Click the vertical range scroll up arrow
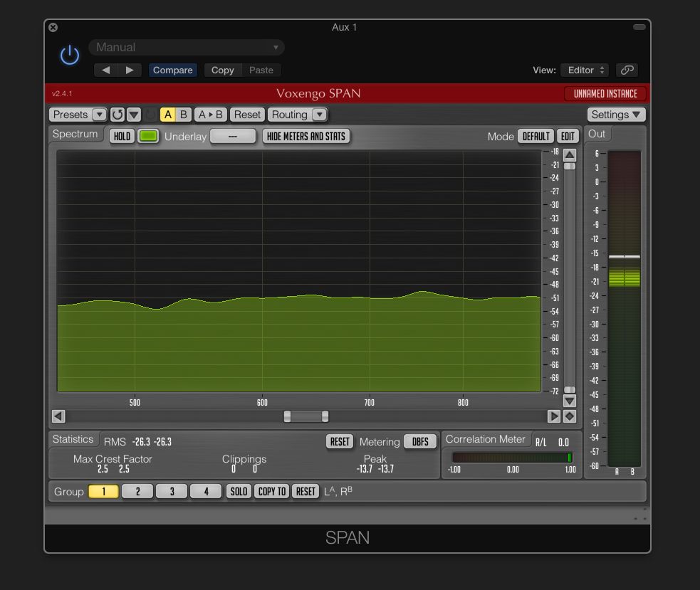The image size is (700, 590). [570, 155]
